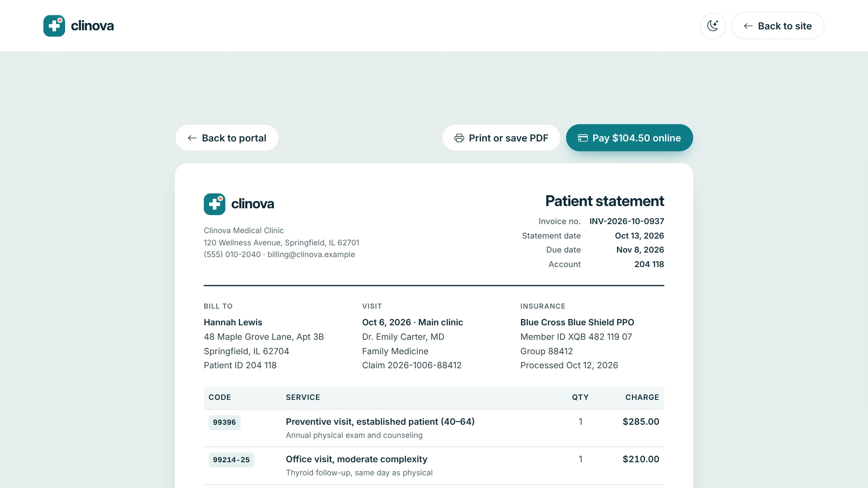Click the billing@clinova.example contact line
The height and width of the screenshot is (488, 868).
tap(279, 254)
